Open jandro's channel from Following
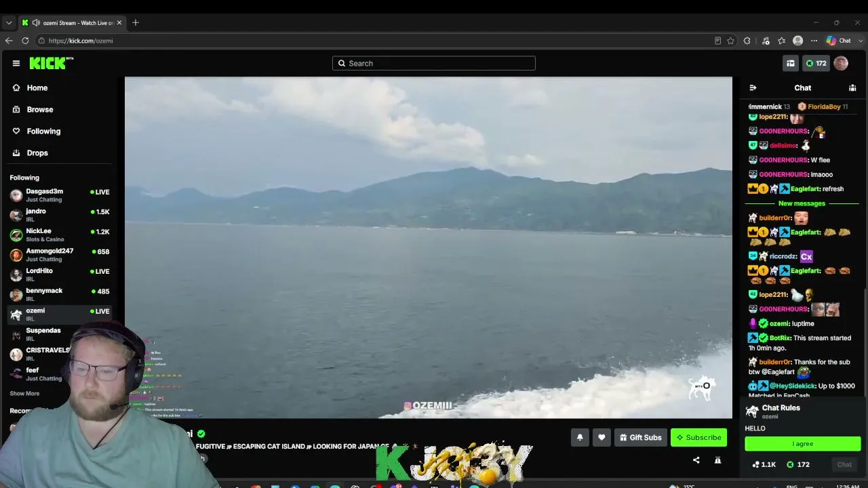The width and height of the screenshot is (868, 488). tap(60, 215)
